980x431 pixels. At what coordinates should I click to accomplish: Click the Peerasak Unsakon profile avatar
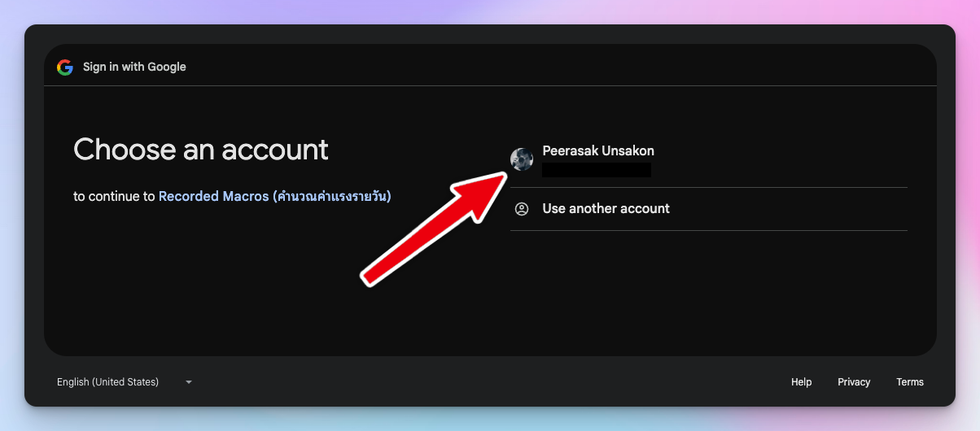point(522,159)
